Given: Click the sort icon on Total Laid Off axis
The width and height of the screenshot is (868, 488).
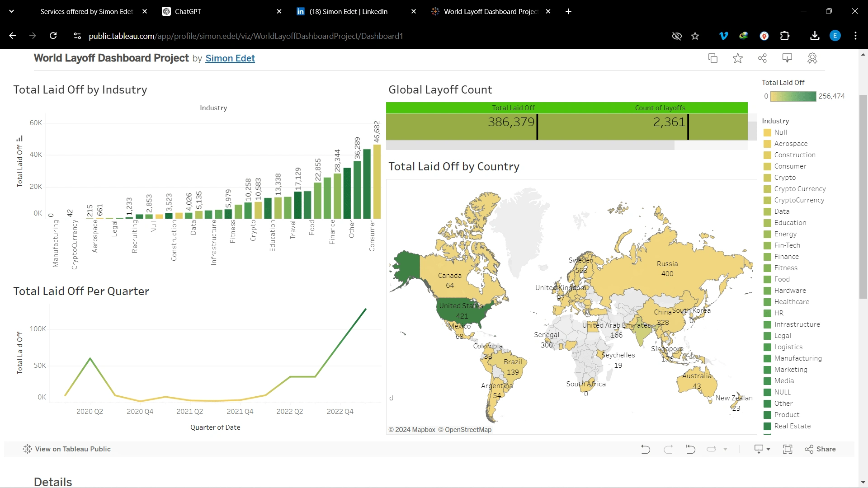Looking at the screenshot, I should click(x=19, y=139).
